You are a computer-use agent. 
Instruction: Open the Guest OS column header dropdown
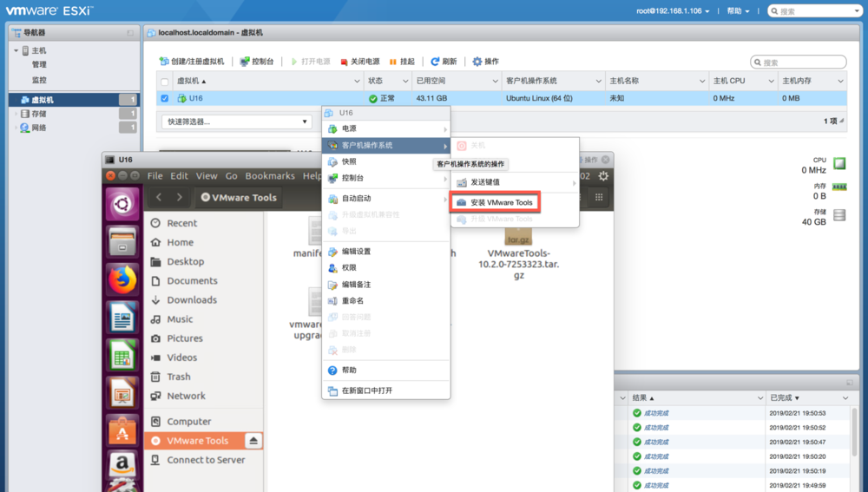tap(598, 82)
